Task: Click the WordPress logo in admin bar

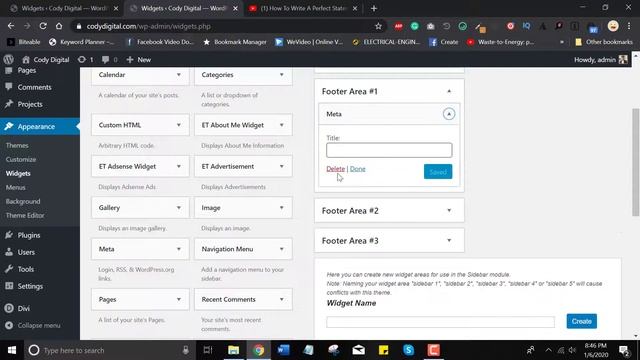Action: coord(8,60)
